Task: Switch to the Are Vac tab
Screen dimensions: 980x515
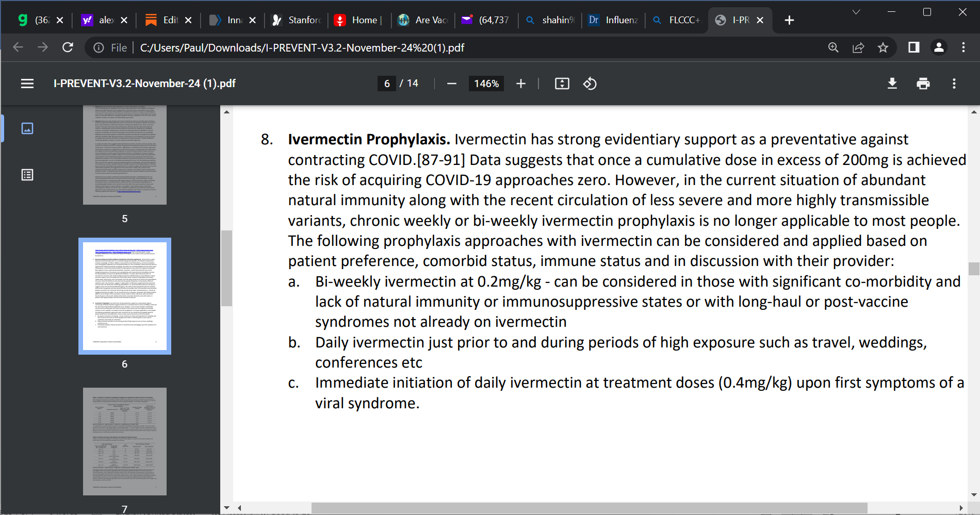Action: 423,20
